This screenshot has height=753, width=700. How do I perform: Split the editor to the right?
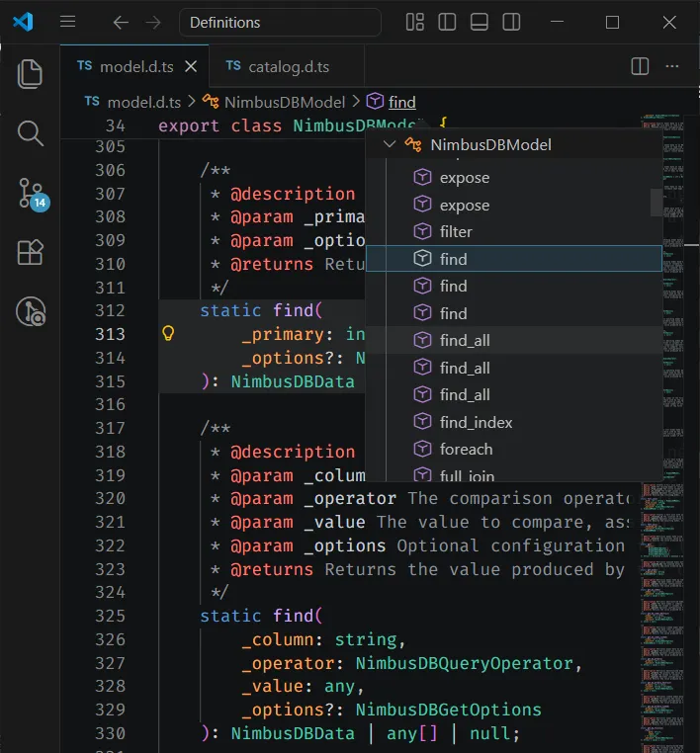click(x=640, y=66)
